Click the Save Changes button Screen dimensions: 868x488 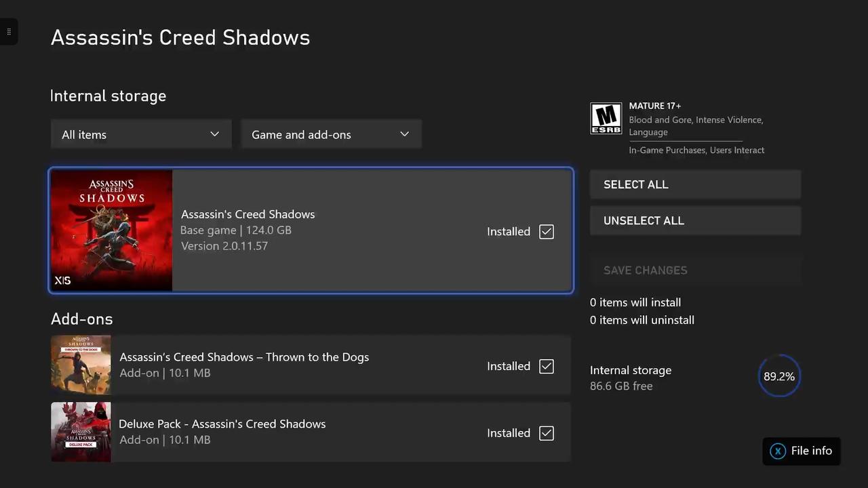pyautogui.click(x=695, y=270)
